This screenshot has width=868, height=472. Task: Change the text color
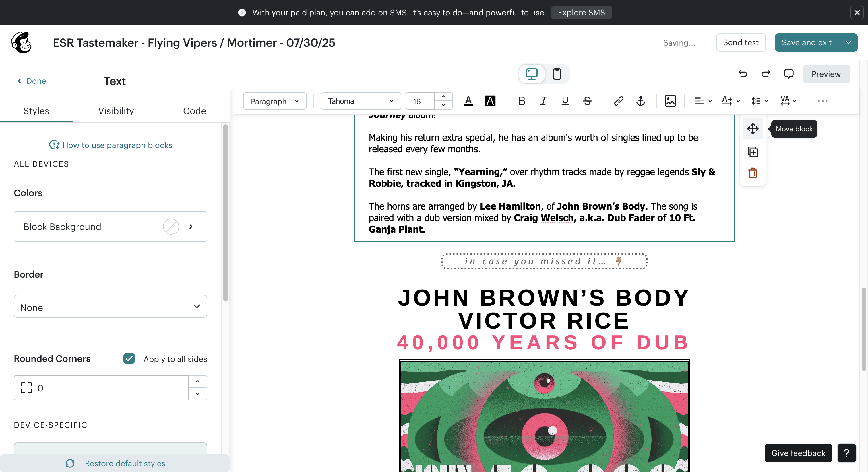tap(468, 101)
